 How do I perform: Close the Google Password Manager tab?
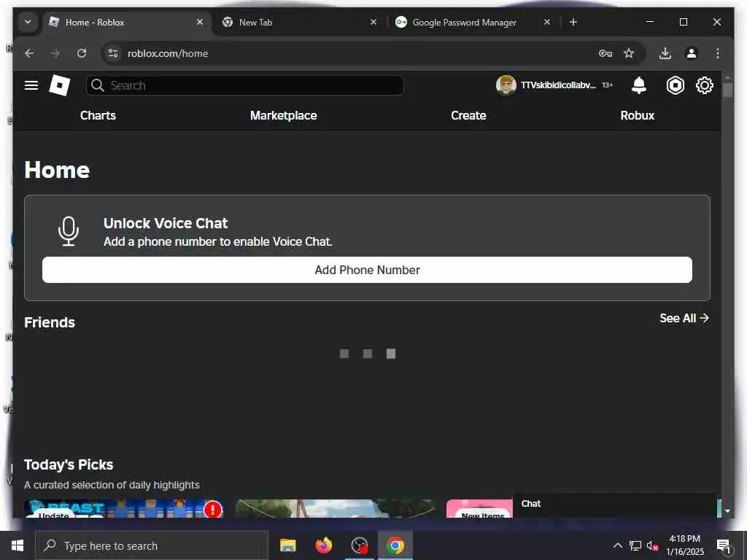tap(547, 22)
